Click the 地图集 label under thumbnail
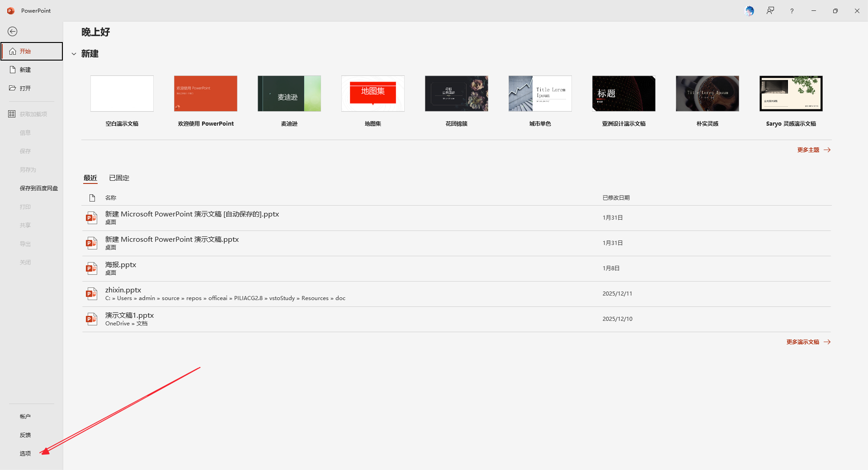The height and width of the screenshot is (470, 868). (x=373, y=123)
